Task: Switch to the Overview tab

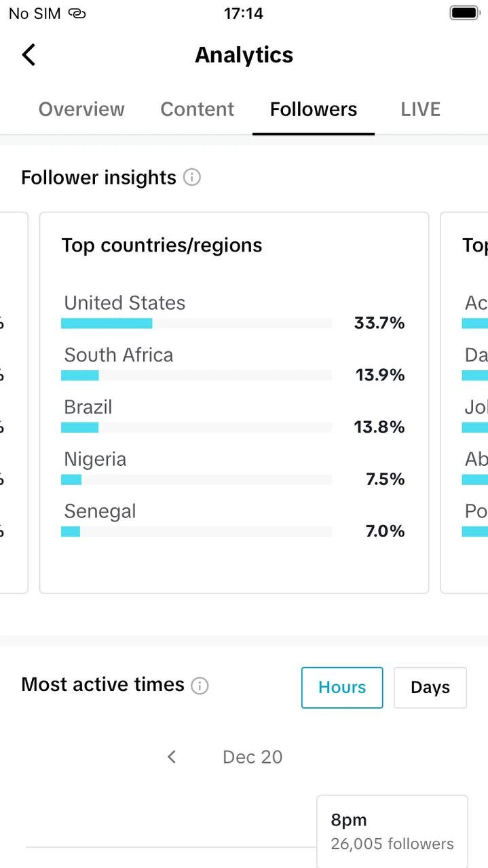Action: [81, 109]
